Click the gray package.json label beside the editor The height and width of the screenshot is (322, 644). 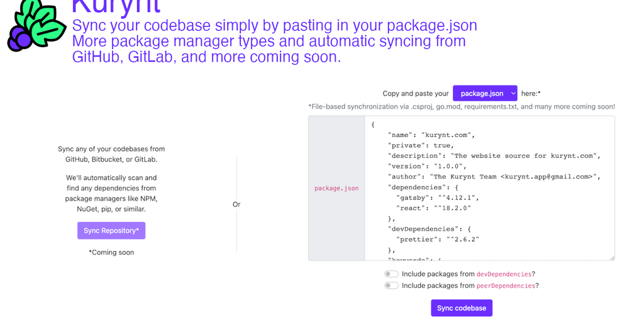pos(336,188)
